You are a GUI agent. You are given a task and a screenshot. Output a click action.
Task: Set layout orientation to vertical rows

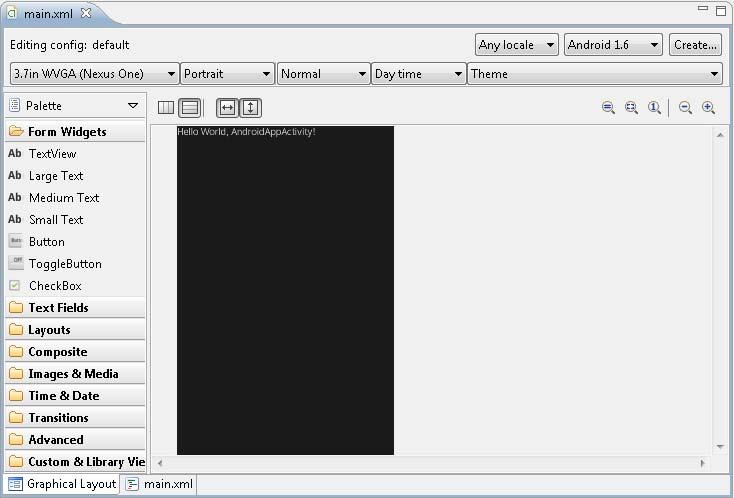click(190, 108)
